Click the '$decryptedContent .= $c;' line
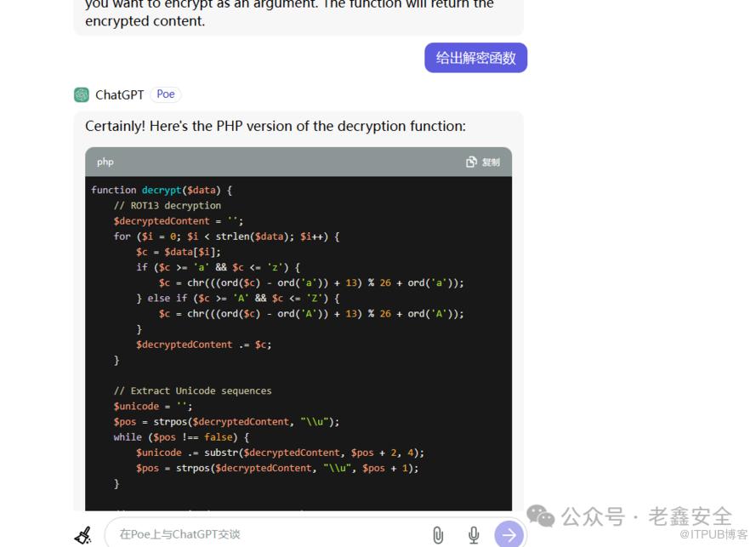756x547 pixels. click(203, 345)
